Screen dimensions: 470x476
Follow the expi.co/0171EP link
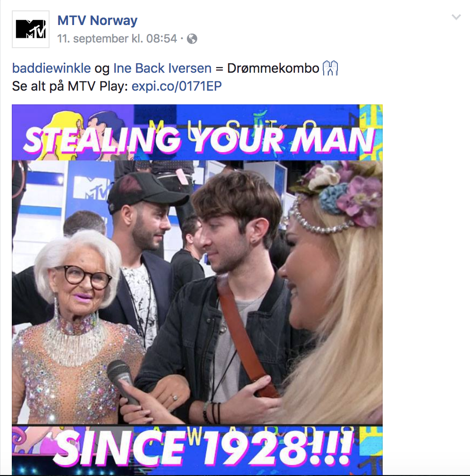tap(176, 86)
